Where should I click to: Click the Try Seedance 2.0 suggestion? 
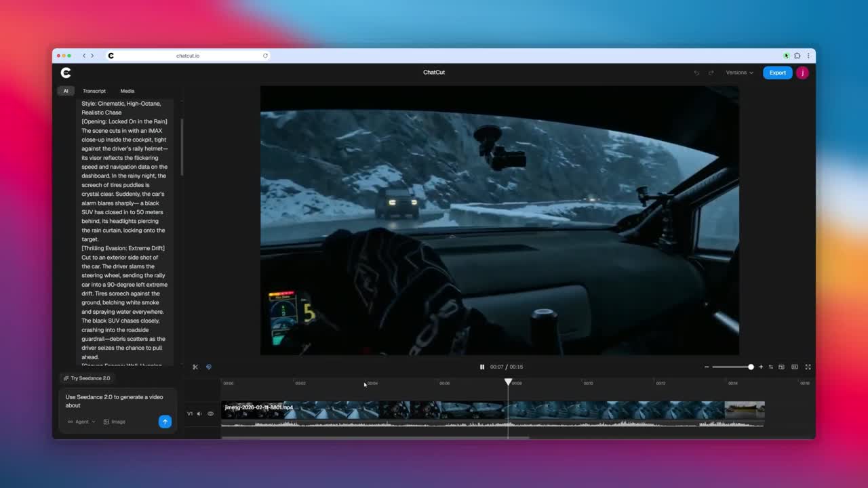tap(87, 378)
